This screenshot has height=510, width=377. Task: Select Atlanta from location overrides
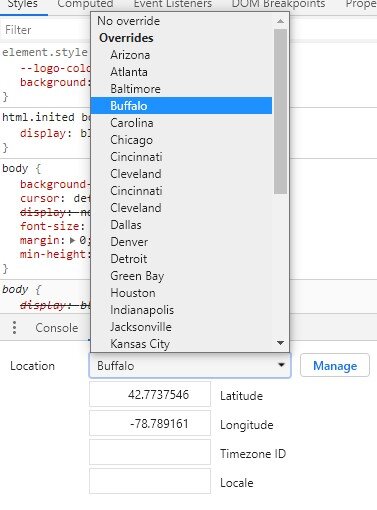(181, 72)
